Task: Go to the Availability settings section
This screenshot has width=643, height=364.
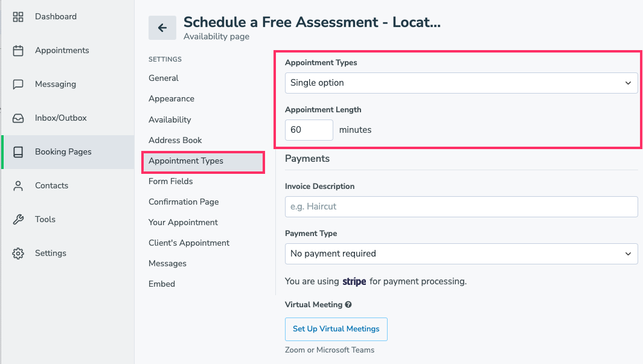Action: tap(170, 120)
